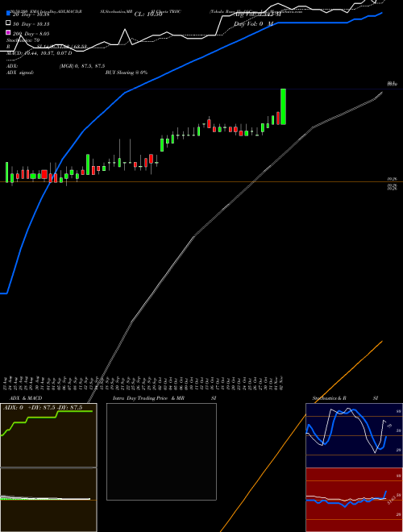Click the tall green candle at chart end

tap(283, 106)
